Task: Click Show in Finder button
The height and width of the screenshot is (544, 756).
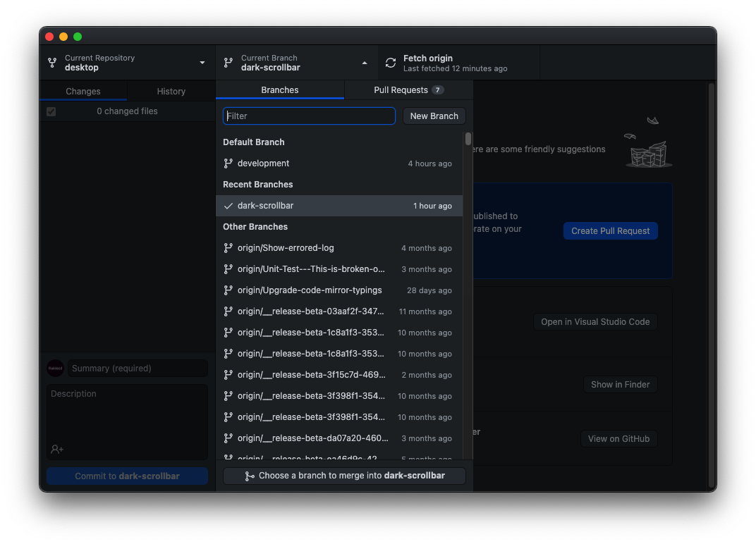Action: [620, 385]
